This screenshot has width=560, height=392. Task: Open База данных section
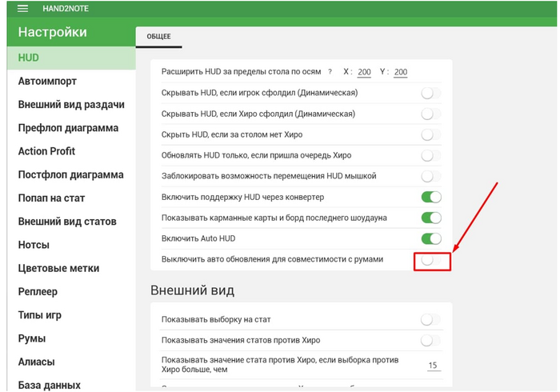(71, 385)
